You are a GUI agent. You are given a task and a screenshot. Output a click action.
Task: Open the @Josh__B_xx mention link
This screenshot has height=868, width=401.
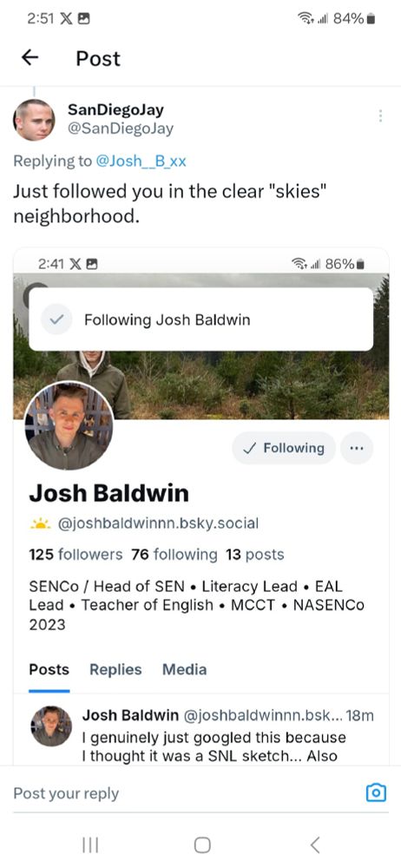(141, 161)
